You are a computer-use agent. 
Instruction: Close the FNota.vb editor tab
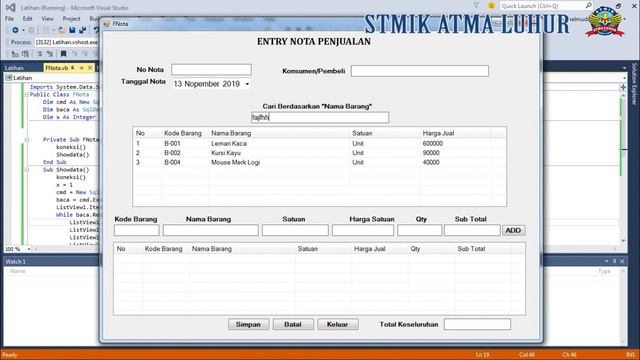click(x=90, y=68)
